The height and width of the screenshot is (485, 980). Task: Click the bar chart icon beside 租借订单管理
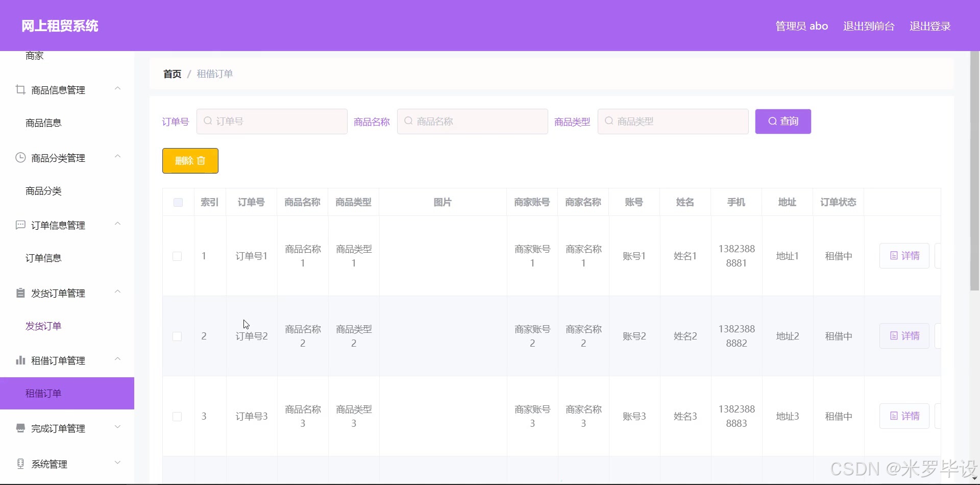coord(20,360)
